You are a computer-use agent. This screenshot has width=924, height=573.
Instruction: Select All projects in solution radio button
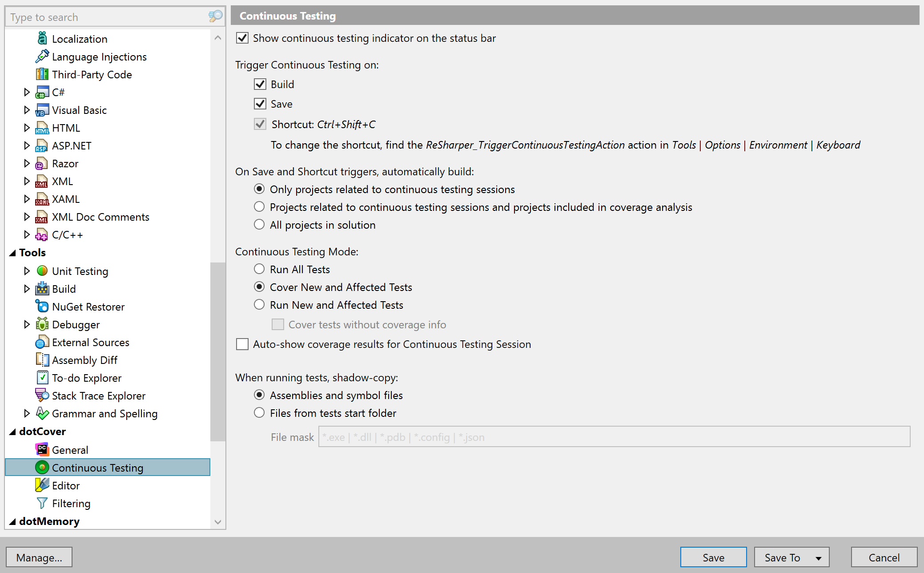[259, 225]
